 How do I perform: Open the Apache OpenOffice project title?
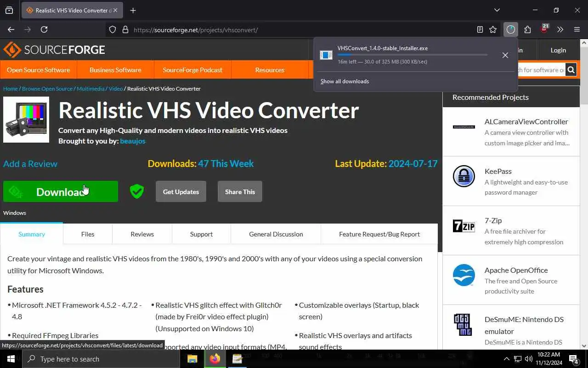click(x=516, y=270)
